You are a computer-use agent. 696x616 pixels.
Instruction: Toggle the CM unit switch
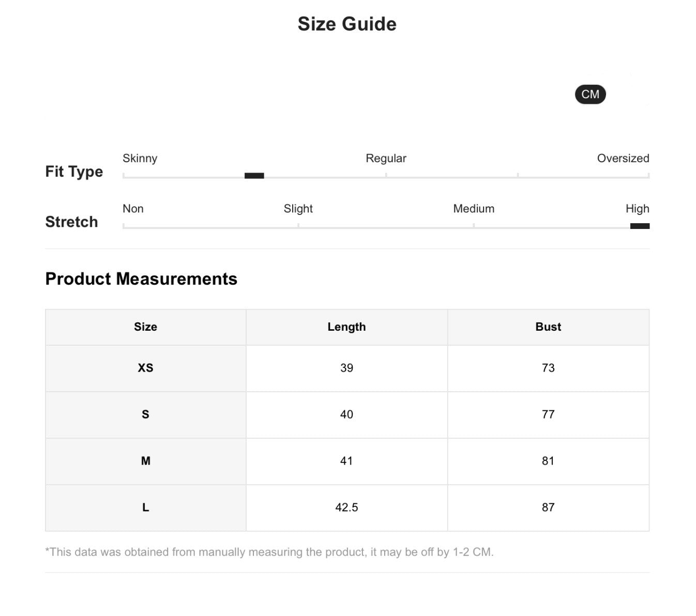pos(590,95)
